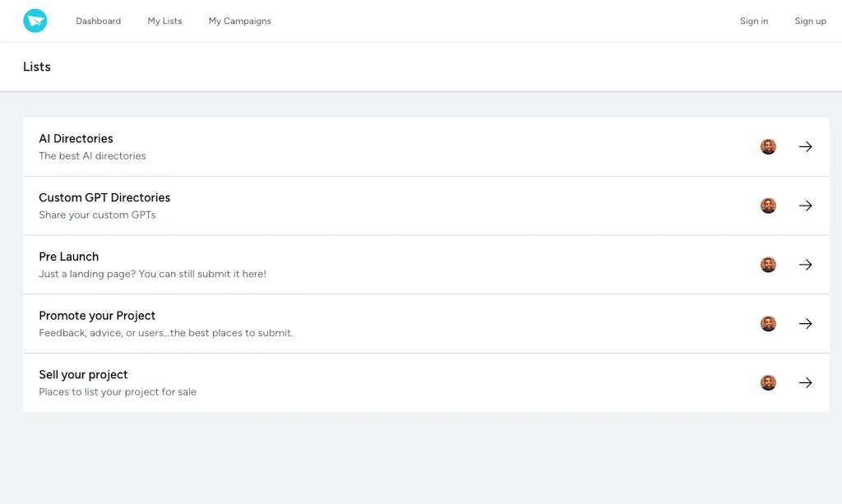The height and width of the screenshot is (504, 842).
Task: Click the avatar icon on AI Directories row
Action: [x=767, y=146]
